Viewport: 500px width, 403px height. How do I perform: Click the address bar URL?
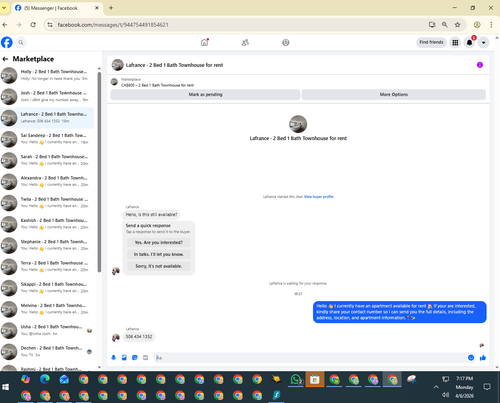pyautogui.click(x=113, y=25)
